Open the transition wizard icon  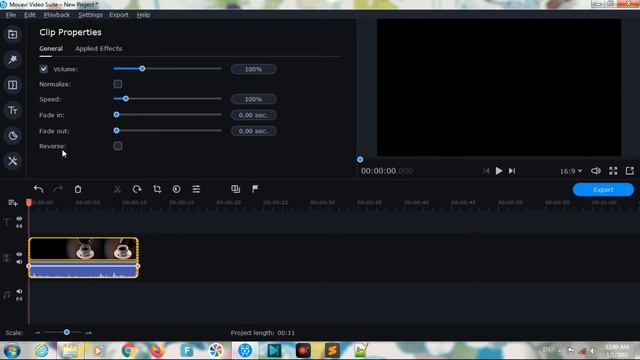[236, 189]
